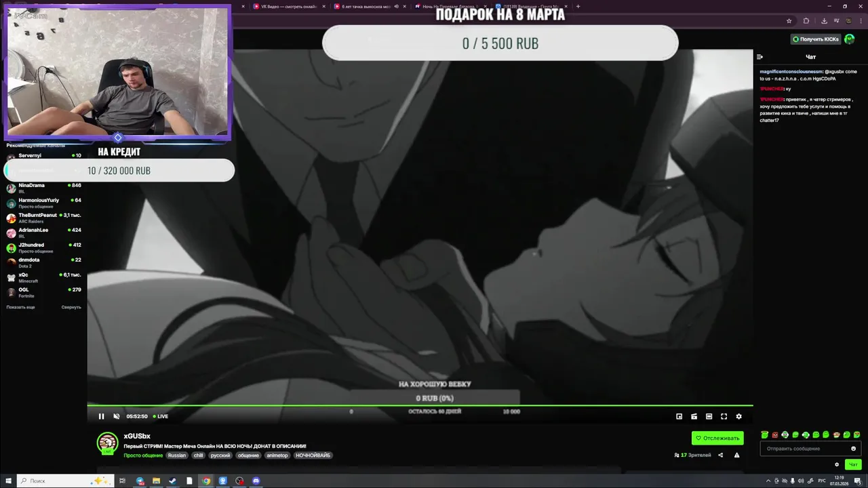Click the Получить KICKs button
868x488 pixels.
816,39
